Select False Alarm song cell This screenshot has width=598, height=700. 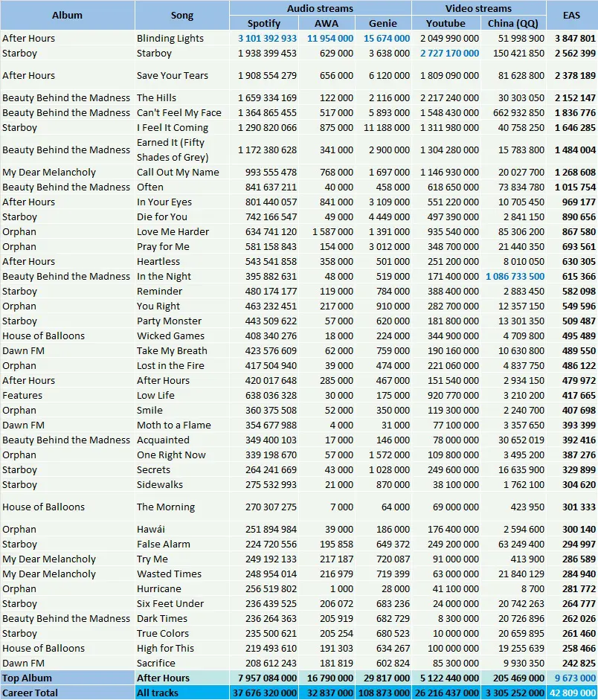point(182,545)
